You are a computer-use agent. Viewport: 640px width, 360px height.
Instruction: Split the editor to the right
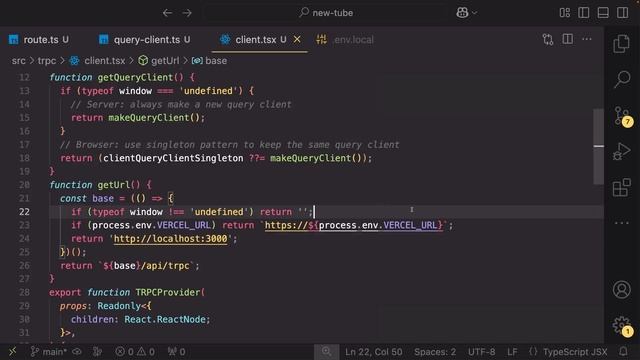coord(567,39)
